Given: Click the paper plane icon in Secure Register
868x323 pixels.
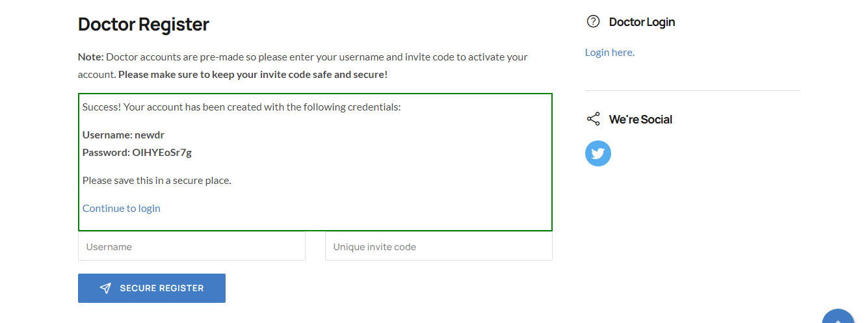Looking at the screenshot, I should coord(105,288).
